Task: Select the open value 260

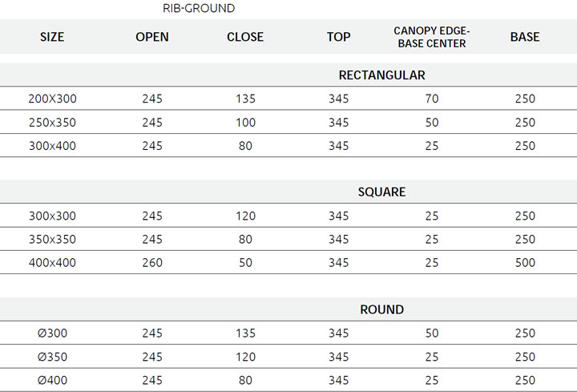Action: tap(152, 262)
